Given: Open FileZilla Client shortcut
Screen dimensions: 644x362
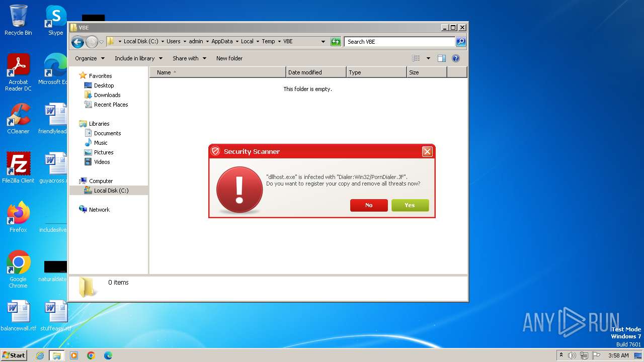Looking at the screenshot, I should point(18,168).
